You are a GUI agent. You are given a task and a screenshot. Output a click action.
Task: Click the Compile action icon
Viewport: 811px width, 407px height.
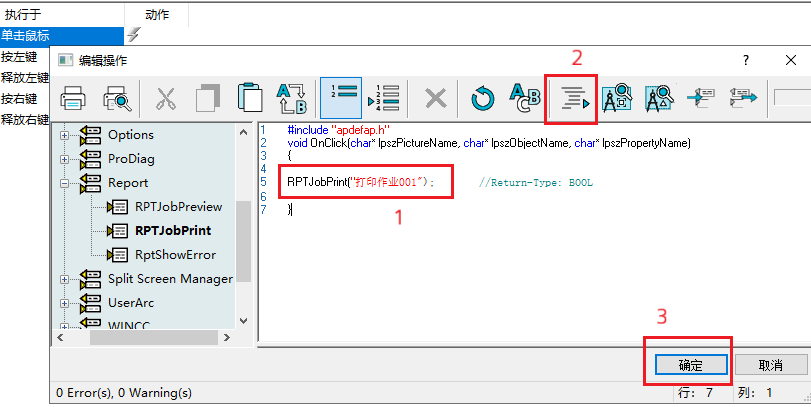pyautogui.click(x=571, y=98)
